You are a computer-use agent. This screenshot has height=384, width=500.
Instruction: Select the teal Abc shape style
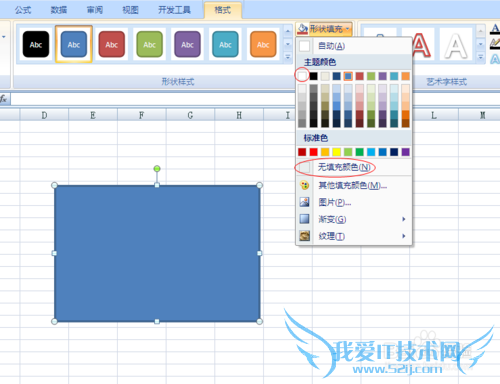coord(225,44)
